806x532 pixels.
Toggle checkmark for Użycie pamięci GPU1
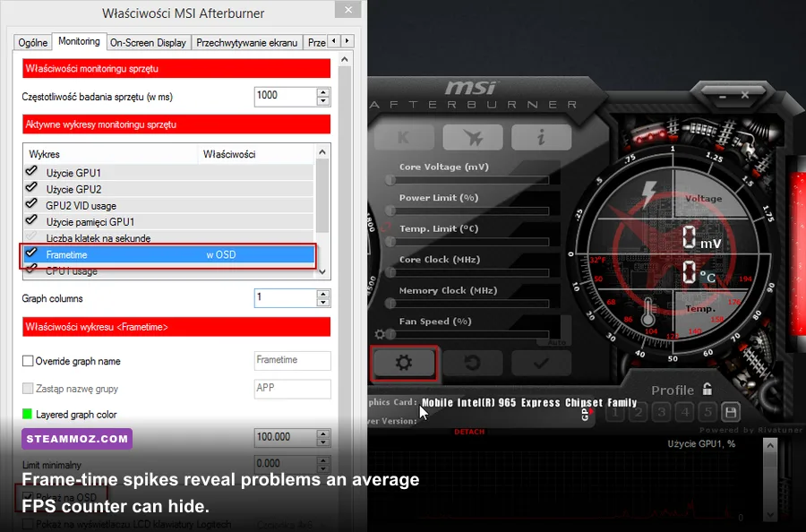coord(31,220)
